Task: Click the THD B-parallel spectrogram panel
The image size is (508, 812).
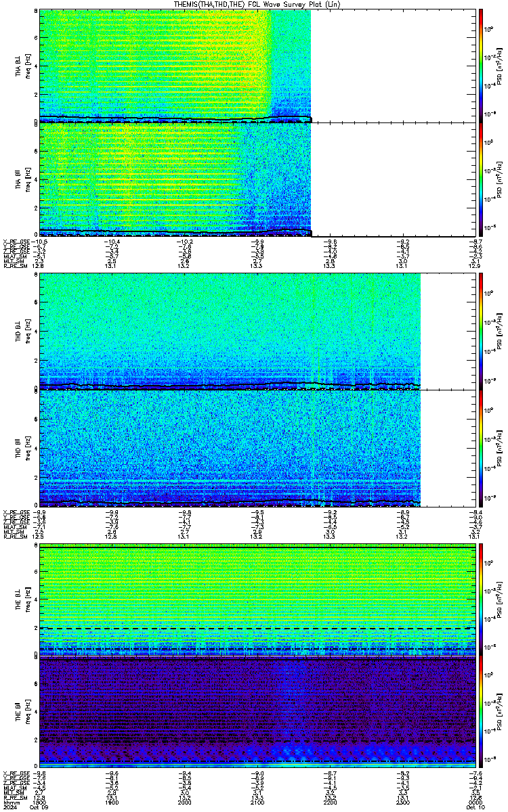Action: click(x=256, y=447)
